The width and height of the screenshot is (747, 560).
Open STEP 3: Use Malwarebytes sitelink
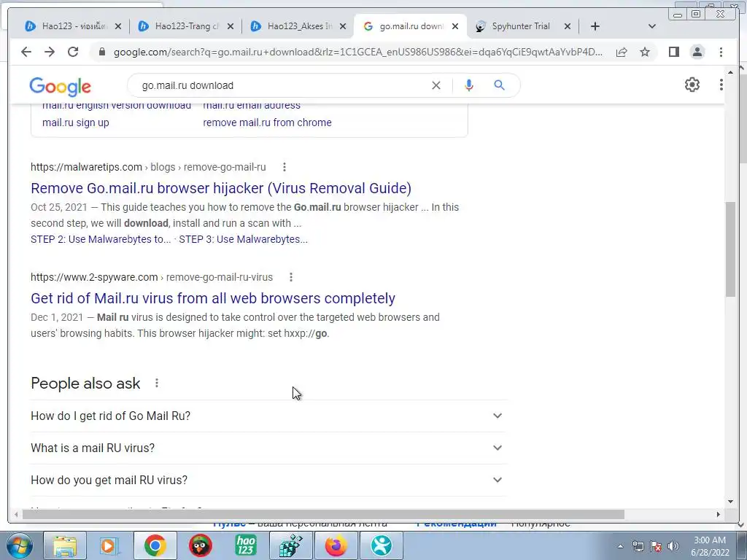point(243,239)
